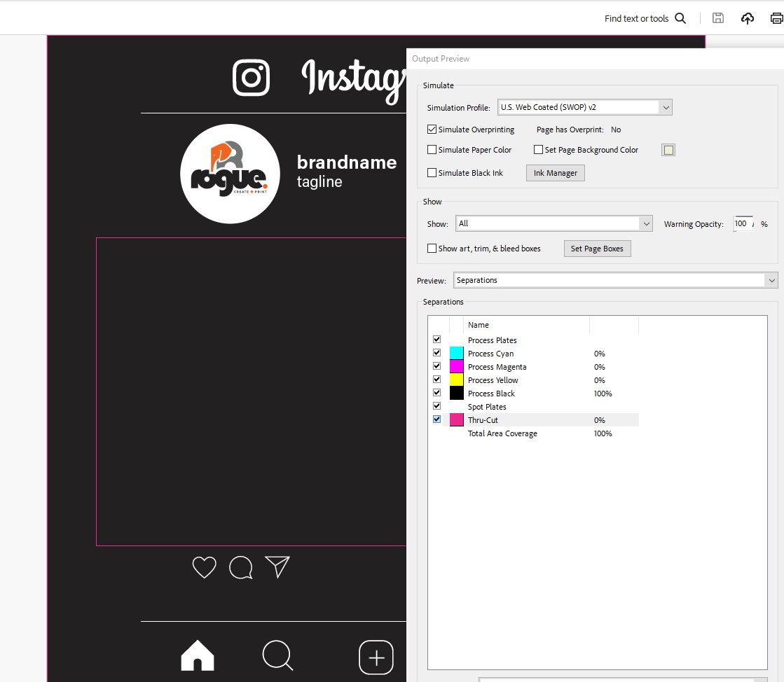Enable Simulate Paper Color checkbox

coord(432,149)
